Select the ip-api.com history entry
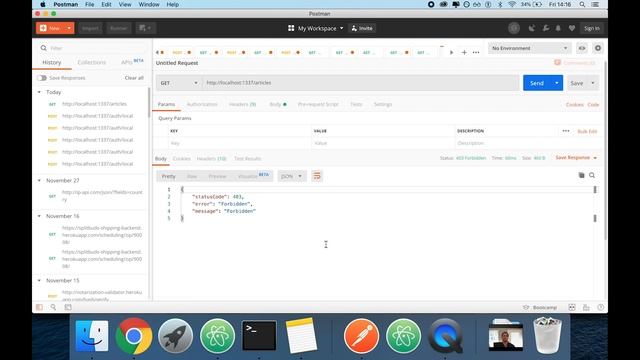 coord(91,196)
